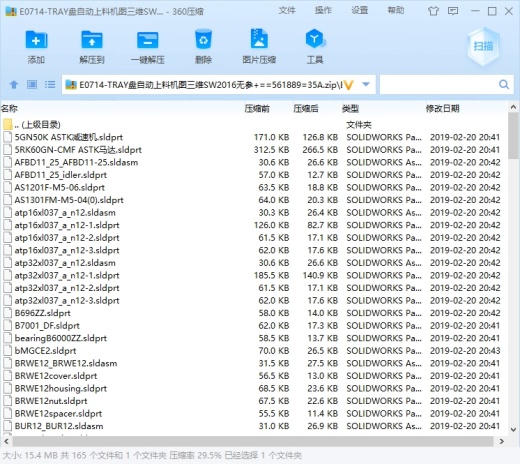Viewport: 520px width, 464px height.
Task: Click the file icon of bMGCE2.sldprt
Action: tap(7, 351)
